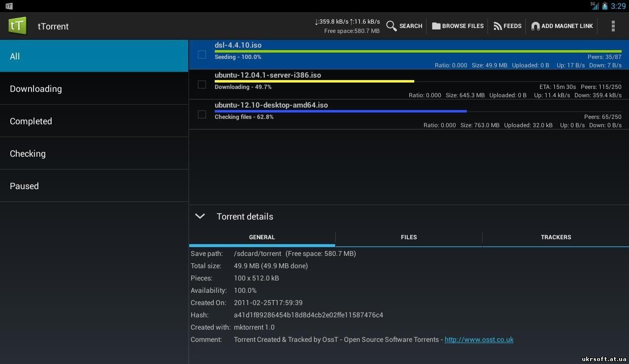Click the 'Seeding - 100.0%' status
The height and width of the screenshot is (364, 629).
pyautogui.click(x=238, y=57)
